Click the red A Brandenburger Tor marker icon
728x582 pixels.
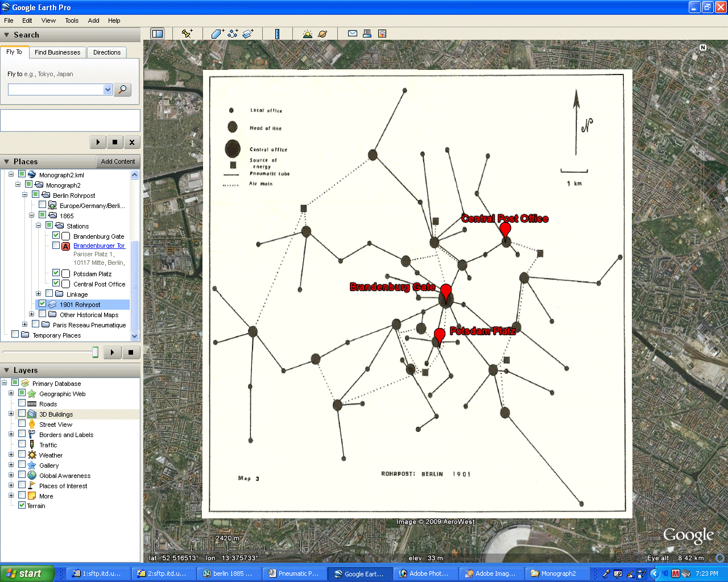tap(65, 246)
